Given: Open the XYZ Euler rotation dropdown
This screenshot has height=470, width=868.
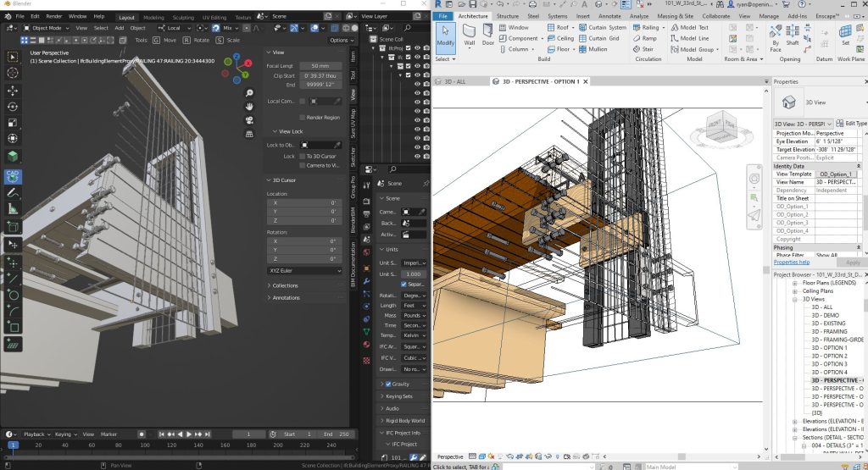Looking at the screenshot, I should point(304,270).
